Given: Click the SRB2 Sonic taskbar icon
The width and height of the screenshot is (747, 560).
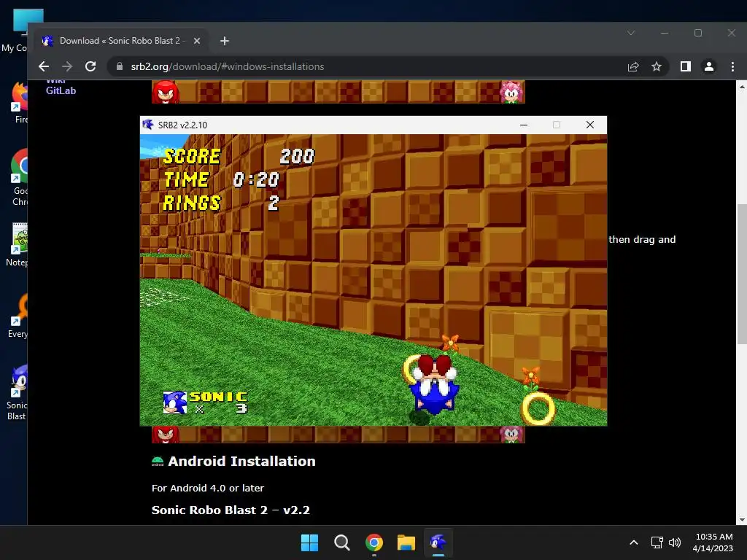Looking at the screenshot, I should [438, 542].
